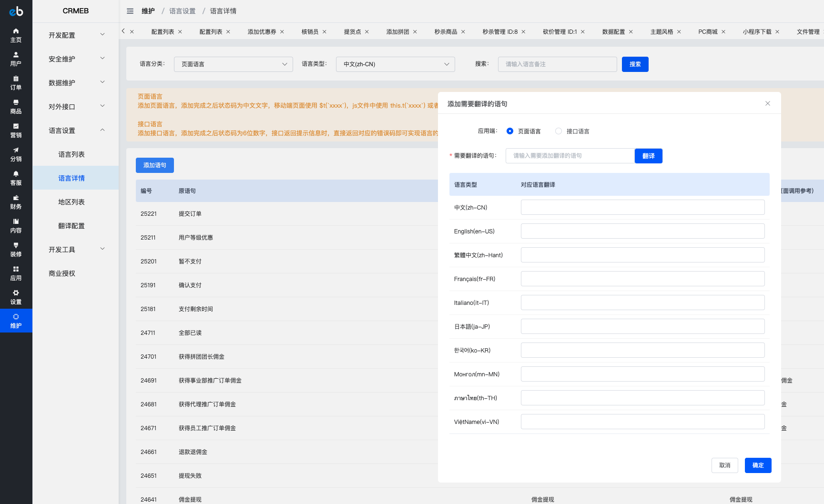
Task: Select the 提交订单 row text
Action: [x=190, y=214]
